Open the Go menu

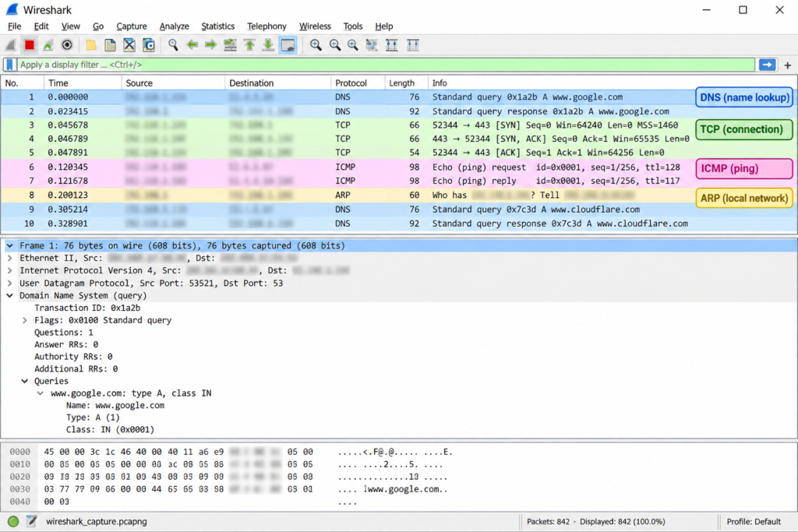[98, 26]
